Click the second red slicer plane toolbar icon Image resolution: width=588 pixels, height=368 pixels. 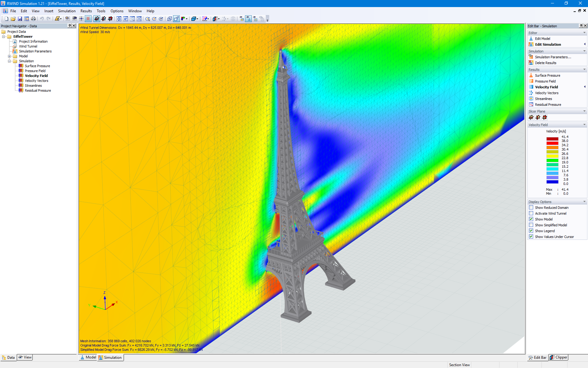(104, 19)
